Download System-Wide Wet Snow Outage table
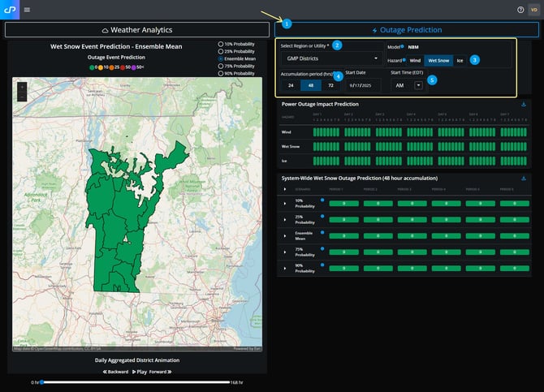The width and height of the screenshot is (544, 392). pos(524,178)
